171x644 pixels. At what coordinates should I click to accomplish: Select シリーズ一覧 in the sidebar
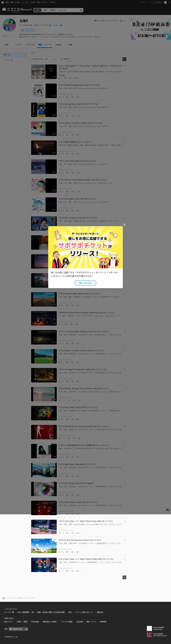coord(15,60)
